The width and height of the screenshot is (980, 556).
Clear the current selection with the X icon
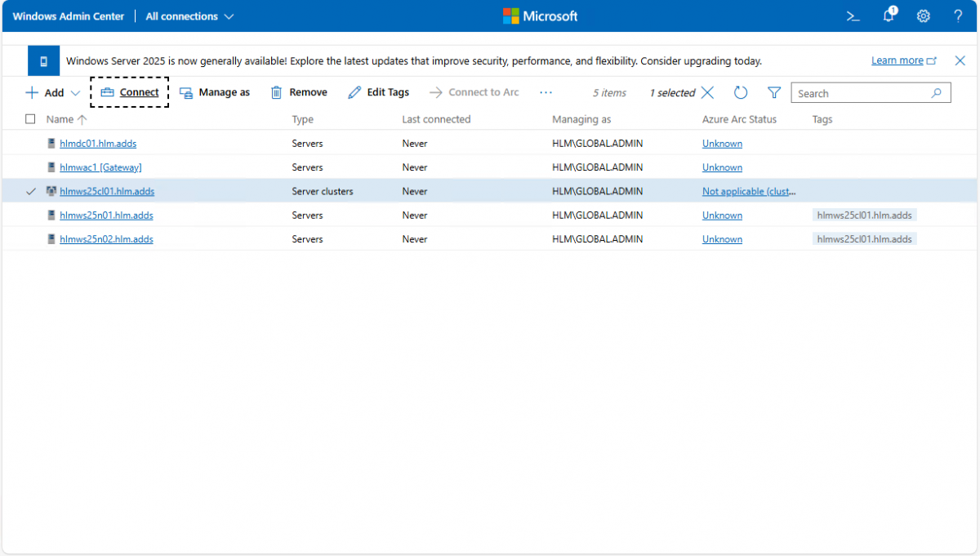point(708,93)
